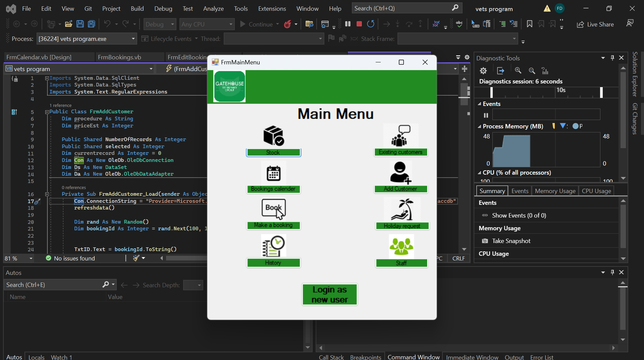Click the Stock button

click(273, 153)
